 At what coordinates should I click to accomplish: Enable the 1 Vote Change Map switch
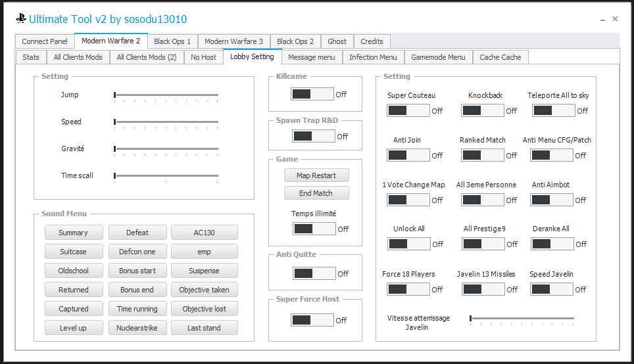(x=408, y=200)
